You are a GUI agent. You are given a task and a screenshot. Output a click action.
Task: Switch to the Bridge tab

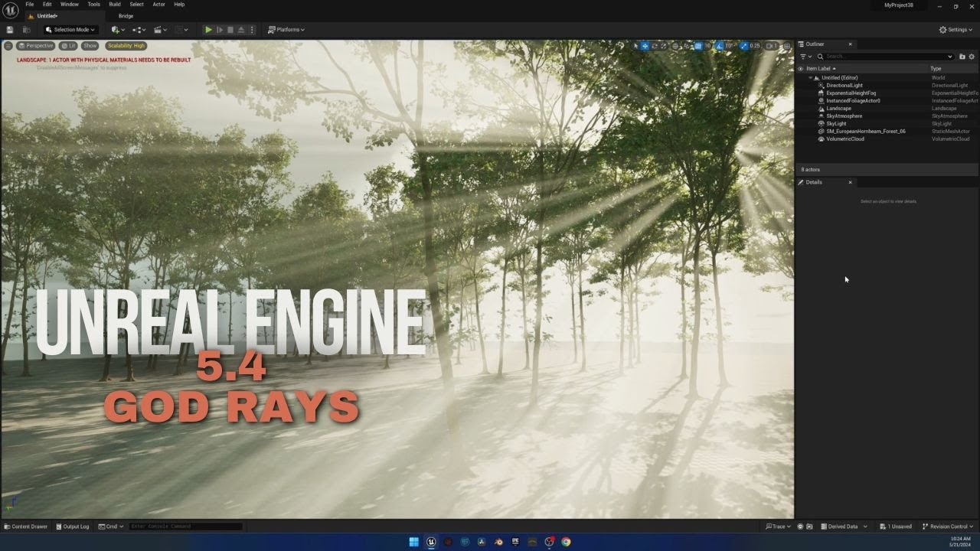(x=126, y=16)
